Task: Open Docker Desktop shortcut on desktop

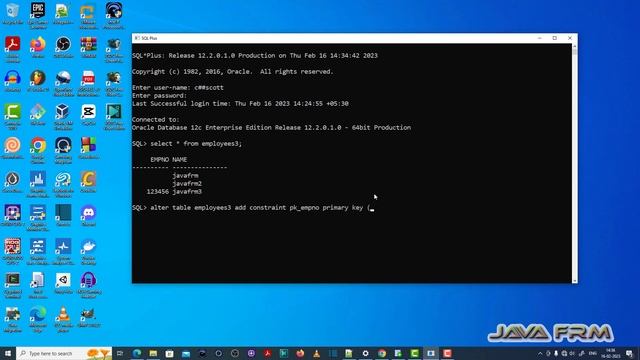Action: tap(89, 251)
